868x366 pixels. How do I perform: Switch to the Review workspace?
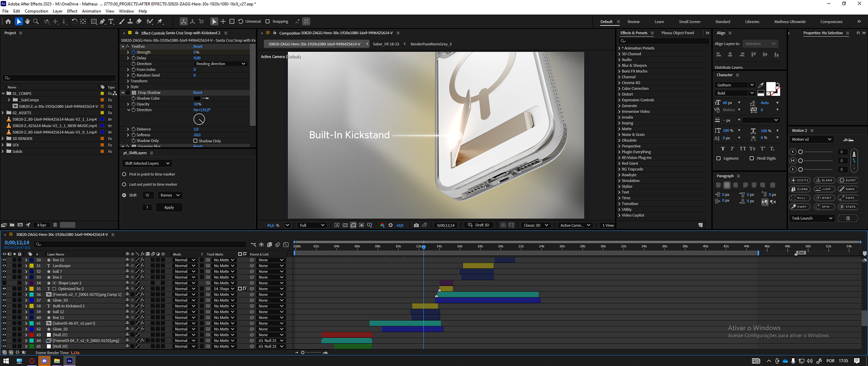pyautogui.click(x=633, y=22)
